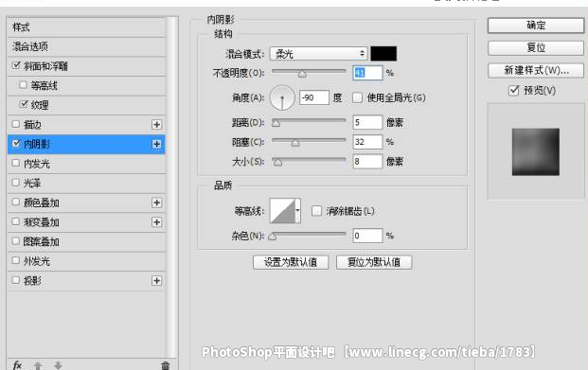Click the noise value field showing 0
This screenshot has width=588, height=370.
[x=367, y=236]
